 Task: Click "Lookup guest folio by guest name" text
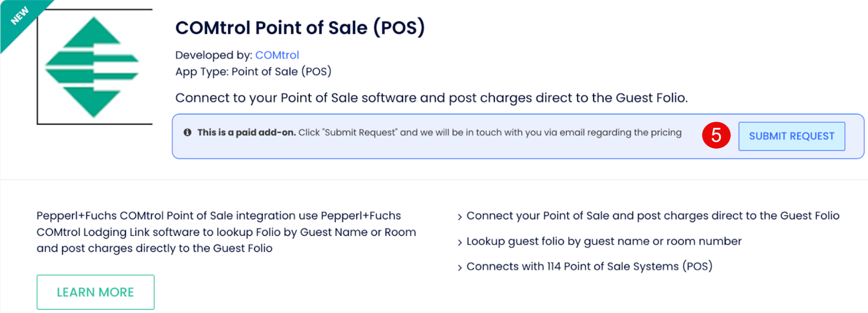[604, 241]
